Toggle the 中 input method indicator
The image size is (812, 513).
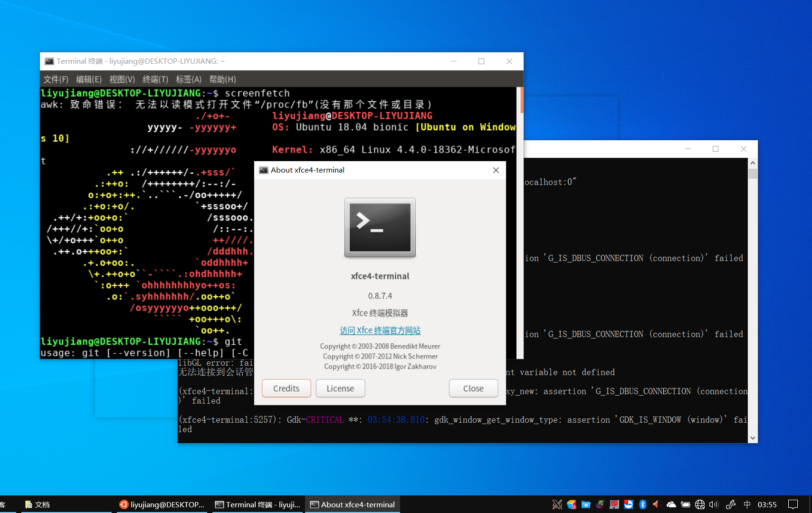[747, 504]
